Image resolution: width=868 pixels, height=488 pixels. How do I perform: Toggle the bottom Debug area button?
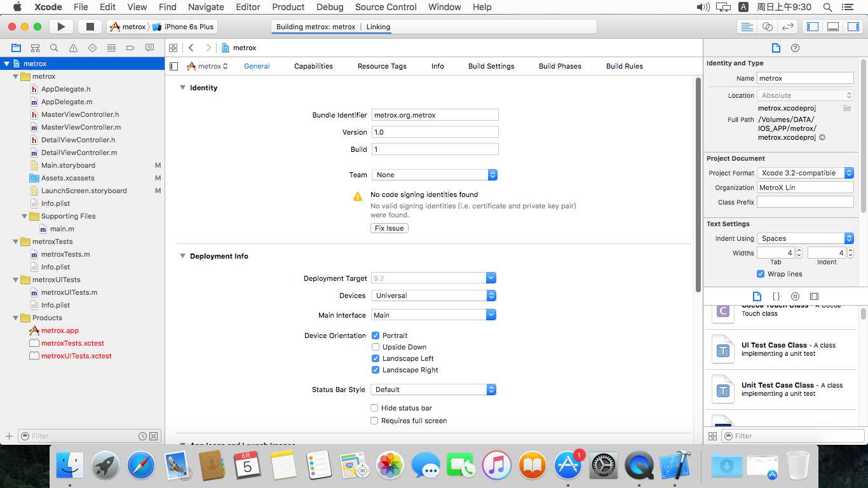(x=833, y=27)
